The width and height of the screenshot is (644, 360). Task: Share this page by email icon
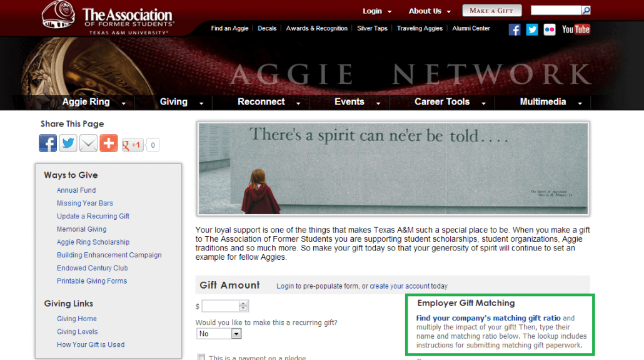[x=88, y=143]
